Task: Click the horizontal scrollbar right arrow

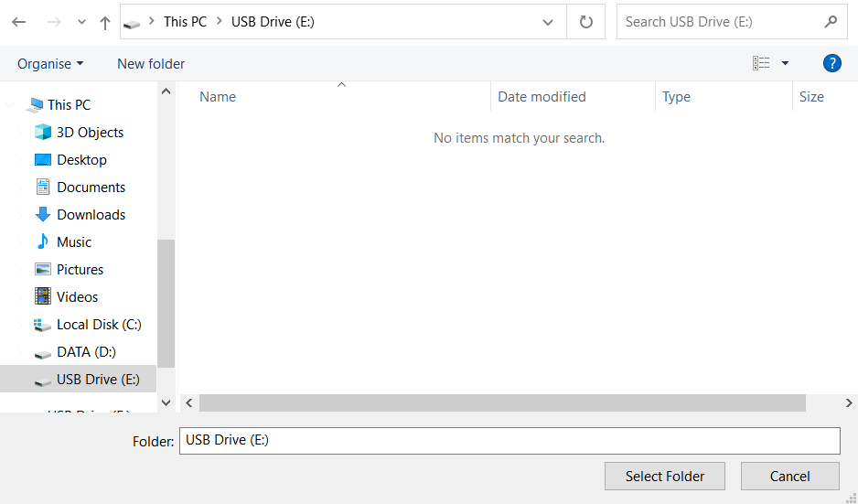Action: coord(849,402)
